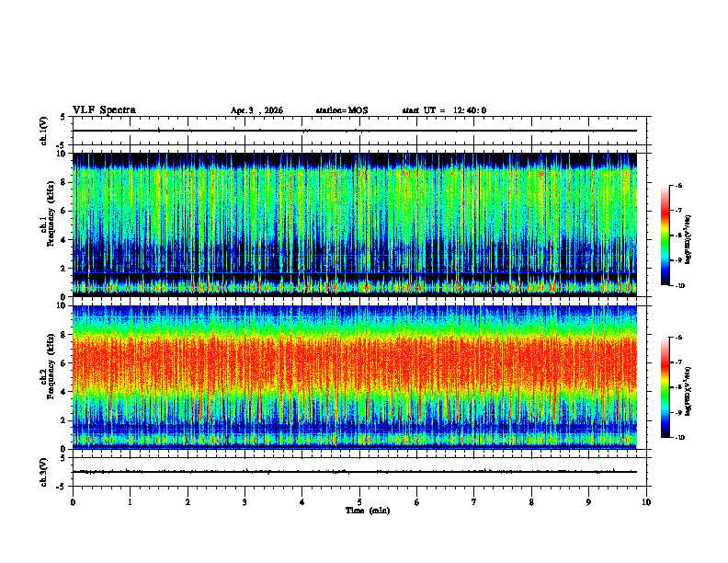Click inside the ch.1 spectrogram panel
This screenshot has width=728, height=563.
coord(355,224)
